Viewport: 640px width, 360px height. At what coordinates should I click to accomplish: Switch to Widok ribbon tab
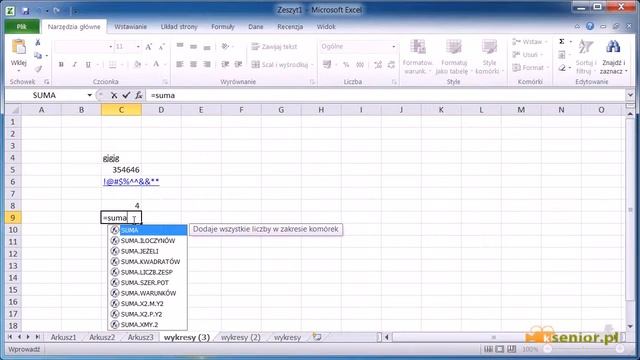coord(326,27)
